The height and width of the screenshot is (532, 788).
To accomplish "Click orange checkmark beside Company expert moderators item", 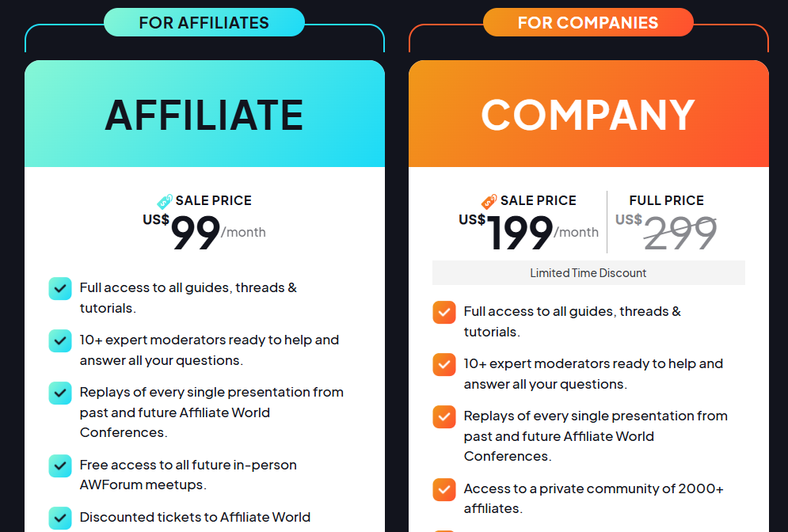I will pyautogui.click(x=443, y=365).
